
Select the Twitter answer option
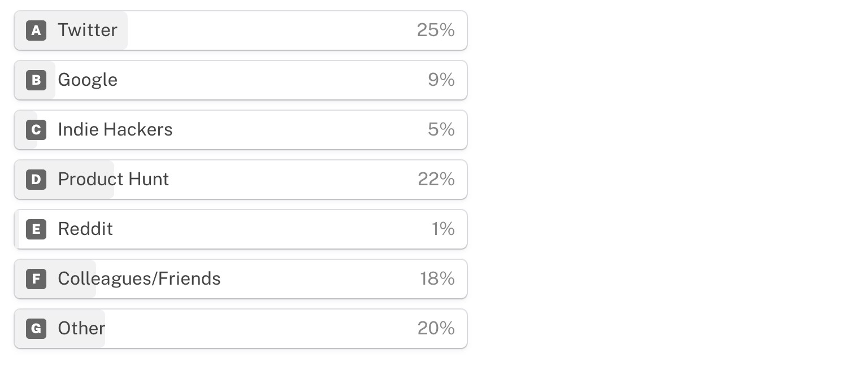[x=241, y=30]
